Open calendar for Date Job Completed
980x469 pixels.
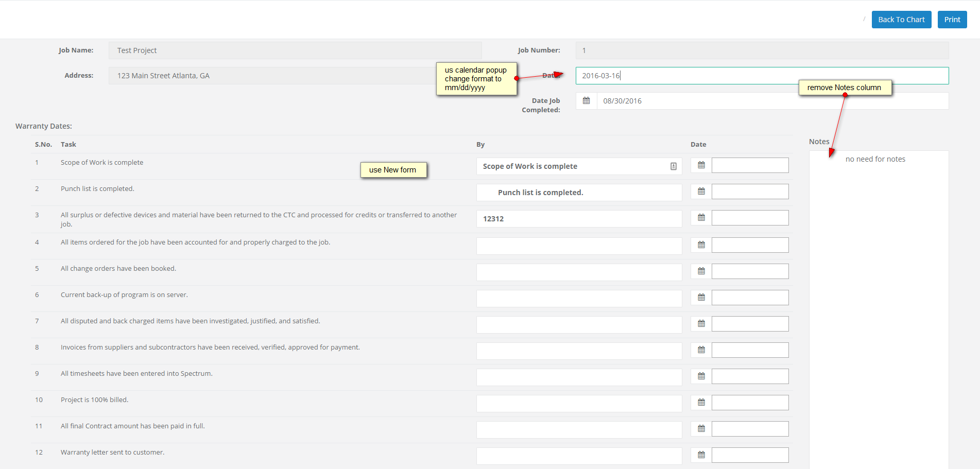pyautogui.click(x=586, y=101)
